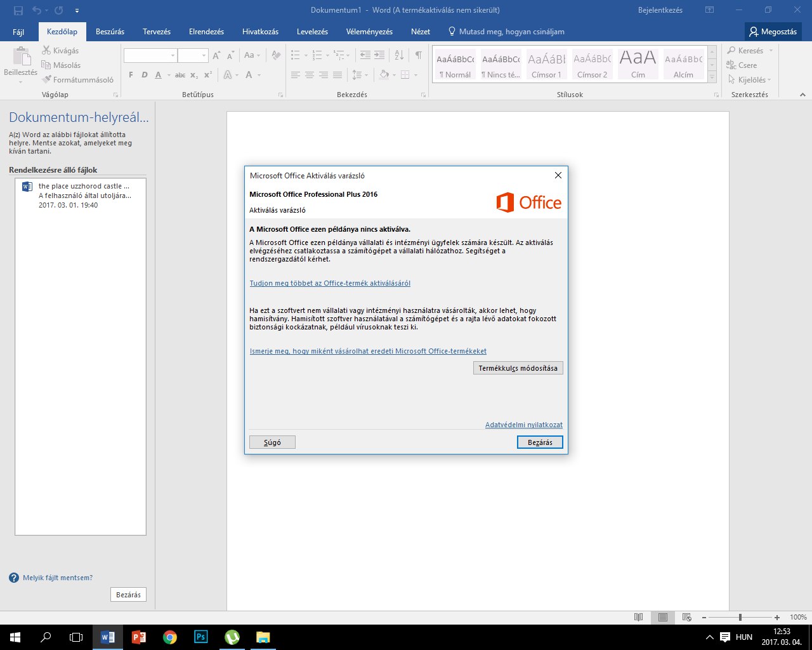812x650 pixels.
Task: Open the font name dropdown
Action: point(173,56)
